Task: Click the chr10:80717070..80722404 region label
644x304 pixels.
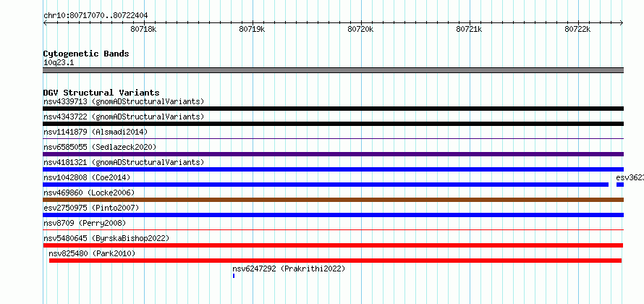Action: 96,16
